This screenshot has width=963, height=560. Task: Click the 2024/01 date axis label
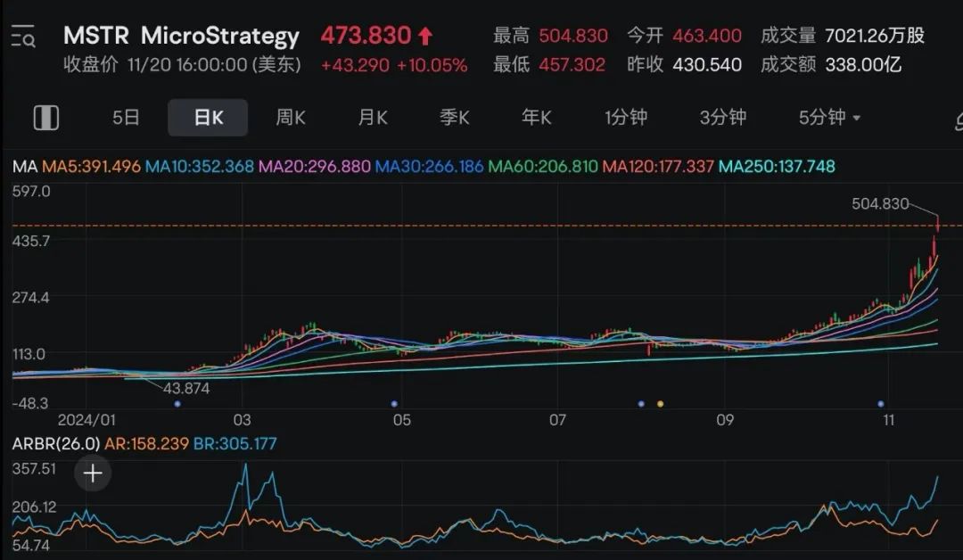[x=86, y=420]
